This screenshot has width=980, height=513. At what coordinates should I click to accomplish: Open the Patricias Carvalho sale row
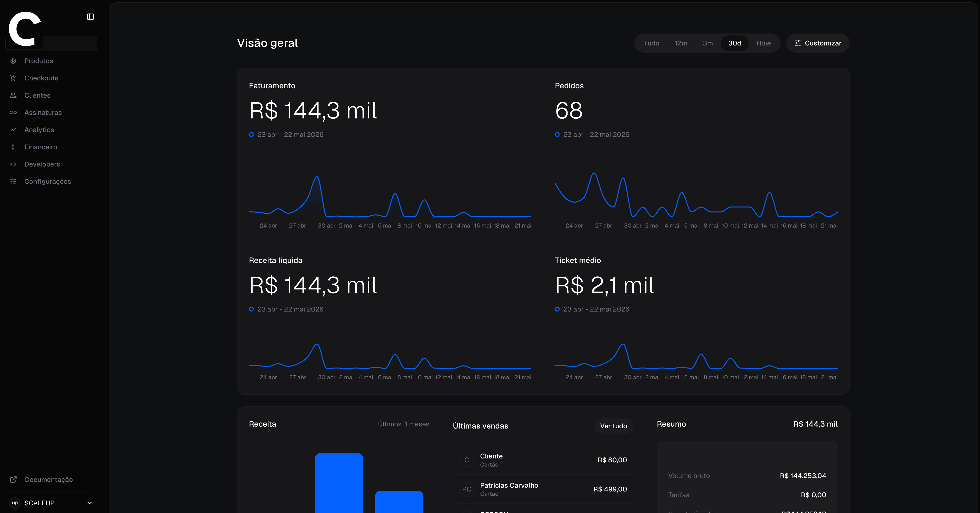click(x=543, y=489)
